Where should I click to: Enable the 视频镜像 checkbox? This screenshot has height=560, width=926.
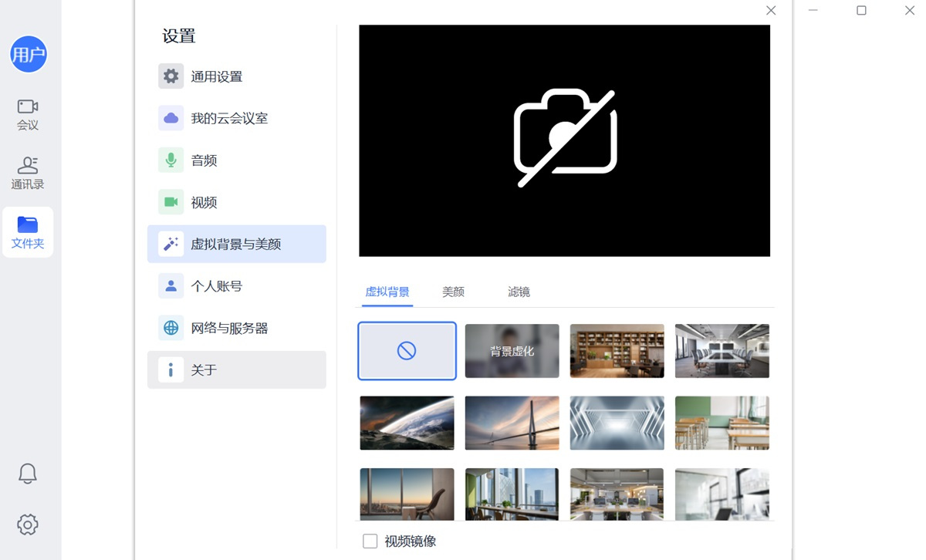click(x=370, y=541)
